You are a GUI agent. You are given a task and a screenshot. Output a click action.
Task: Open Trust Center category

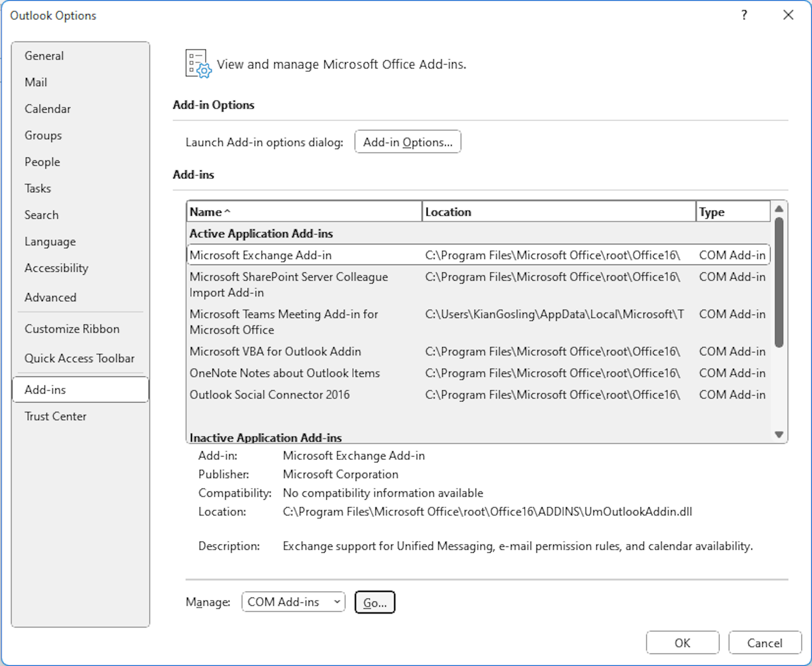(x=81, y=416)
